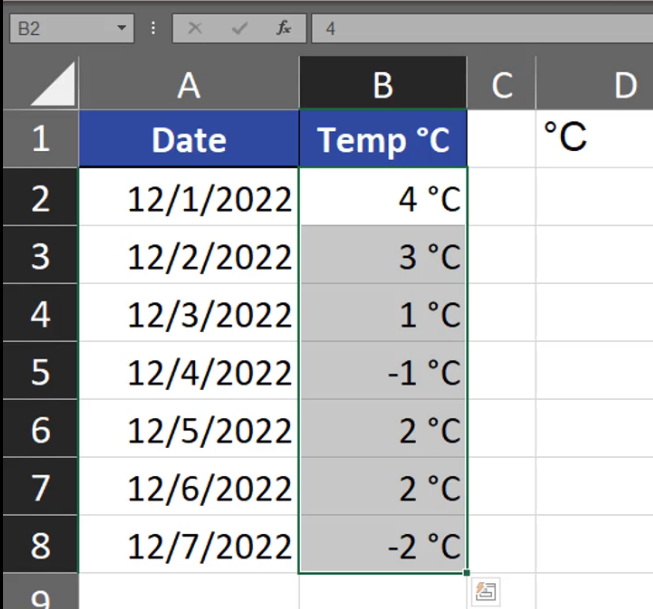Image resolution: width=653 pixels, height=609 pixels.
Task: Click the Date header cell
Action: [189, 140]
